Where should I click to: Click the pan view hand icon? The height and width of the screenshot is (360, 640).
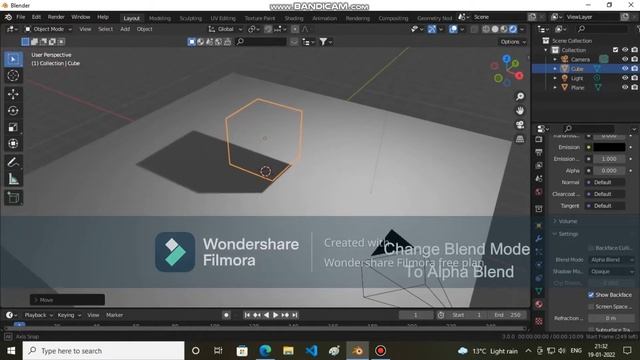point(520,111)
